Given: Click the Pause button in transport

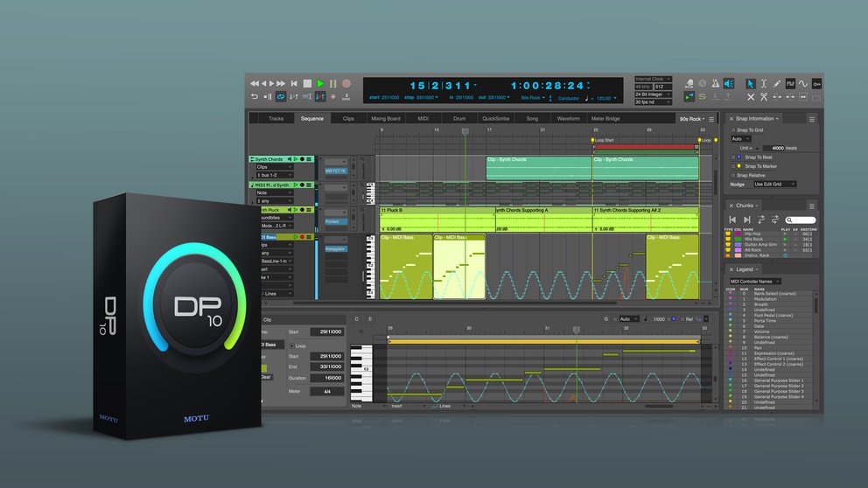Looking at the screenshot, I should [333, 84].
